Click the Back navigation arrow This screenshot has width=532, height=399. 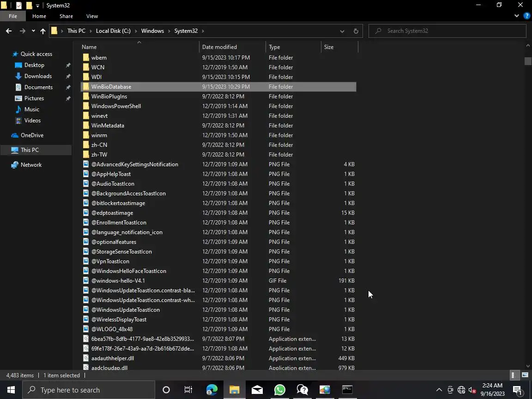tap(9, 31)
